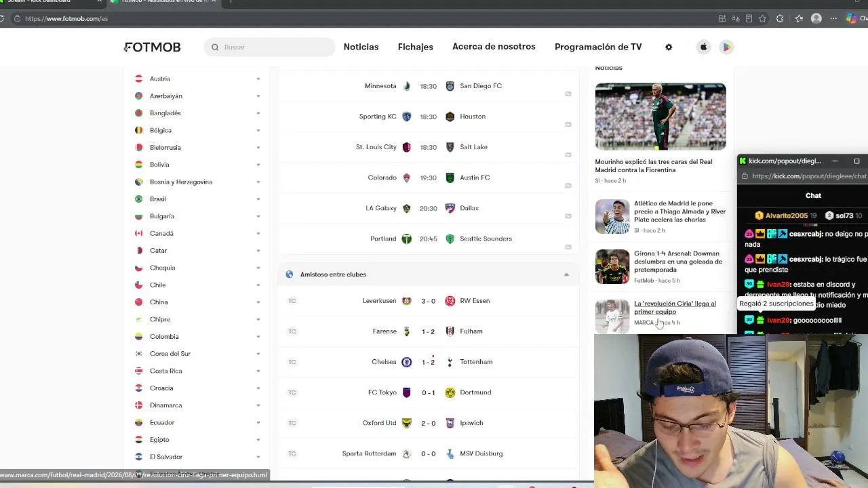This screenshot has width=868, height=488.
Task: Open Atlético de Madrid Thiago Almada news link
Action: (679, 211)
